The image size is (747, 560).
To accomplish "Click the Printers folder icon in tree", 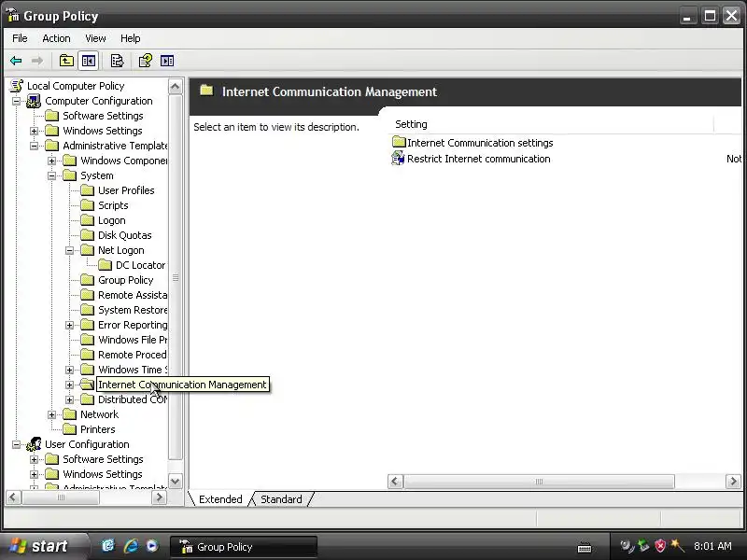I will pyautogui.click(x=69, y=429).
